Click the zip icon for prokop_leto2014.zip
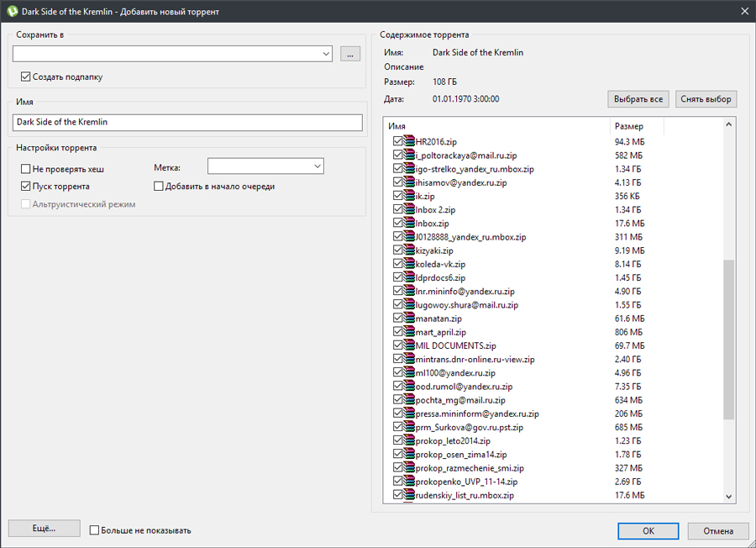The height and width of the screenshot is (548, 756). (x=409, y=440)
